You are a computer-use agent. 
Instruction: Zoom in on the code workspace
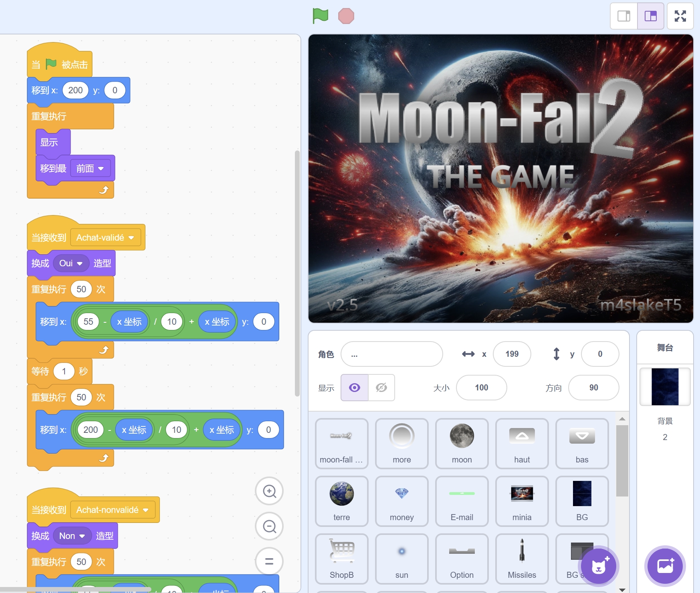tap(269, 491)
